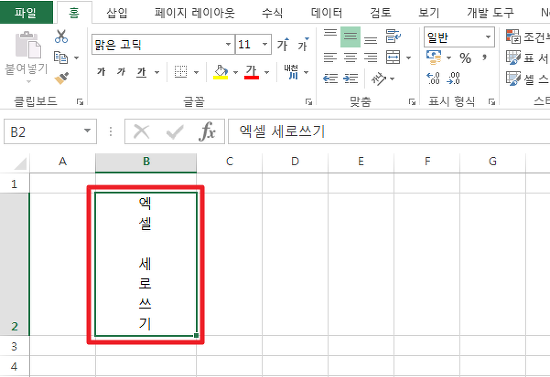This screenshot has width=550, height=377.
Task: Click the formula bar showing 엑셀 세로쓰기
Action: click(389, 132)
